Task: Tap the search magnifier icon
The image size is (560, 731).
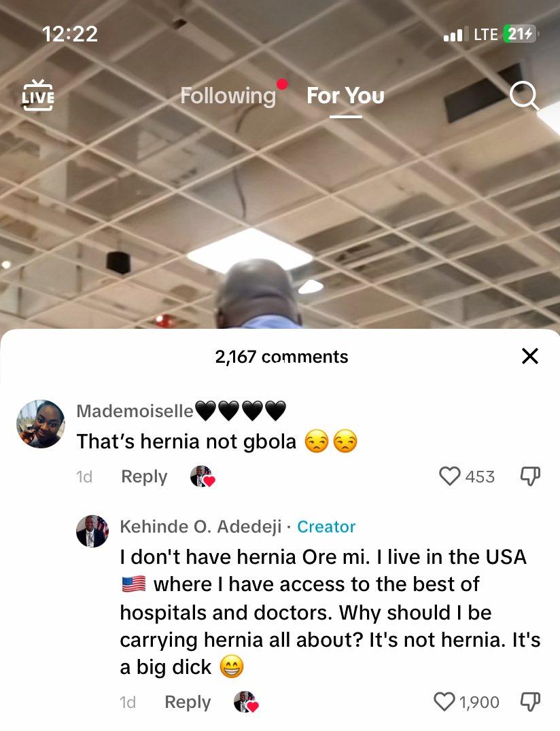Action: pos(524,96)
